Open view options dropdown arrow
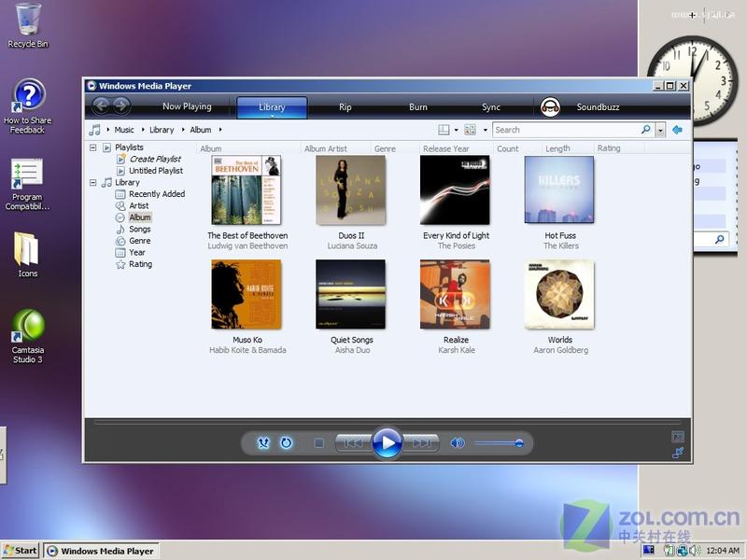 486,130
